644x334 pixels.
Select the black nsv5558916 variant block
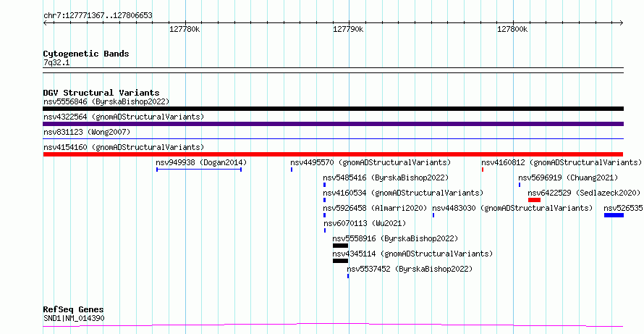(x=341, y=246)
